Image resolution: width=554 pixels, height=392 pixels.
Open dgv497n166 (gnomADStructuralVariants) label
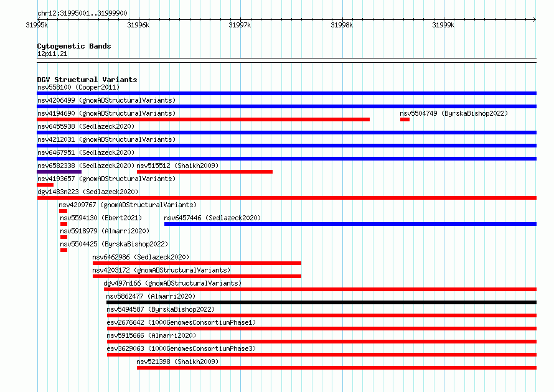[x=172, y=283]
